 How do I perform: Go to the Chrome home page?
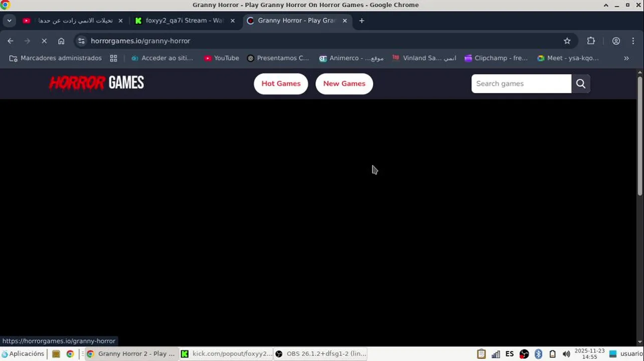(61, 41)
